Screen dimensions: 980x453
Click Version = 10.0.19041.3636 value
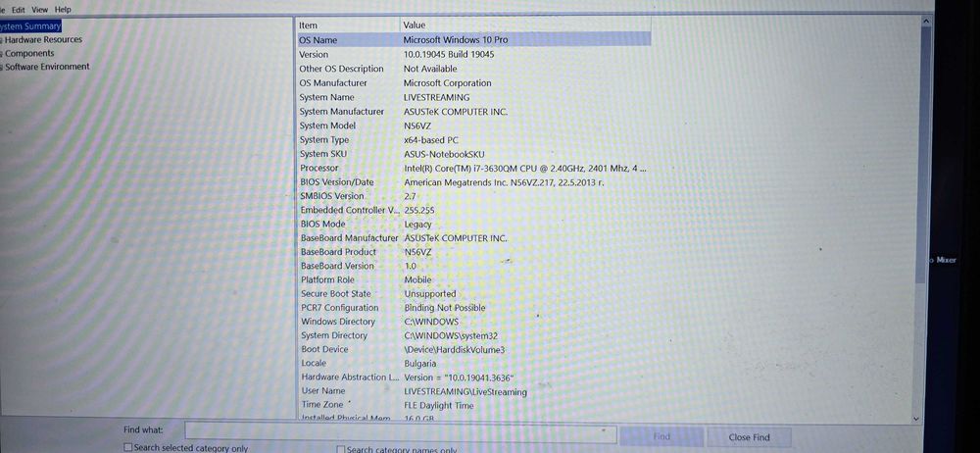(460, 377)
